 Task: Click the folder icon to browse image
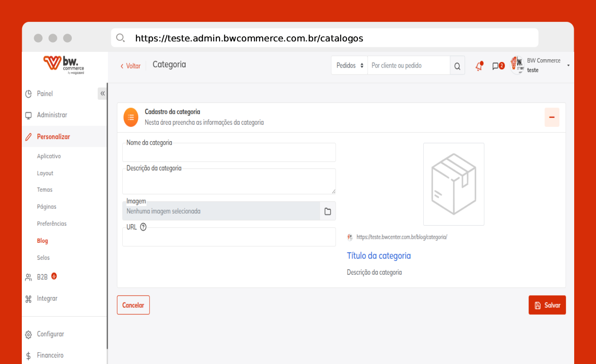328,211
